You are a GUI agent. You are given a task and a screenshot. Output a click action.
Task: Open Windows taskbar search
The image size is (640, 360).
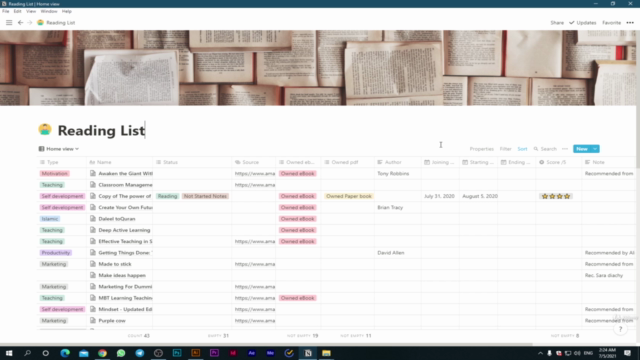coord(27,353)
